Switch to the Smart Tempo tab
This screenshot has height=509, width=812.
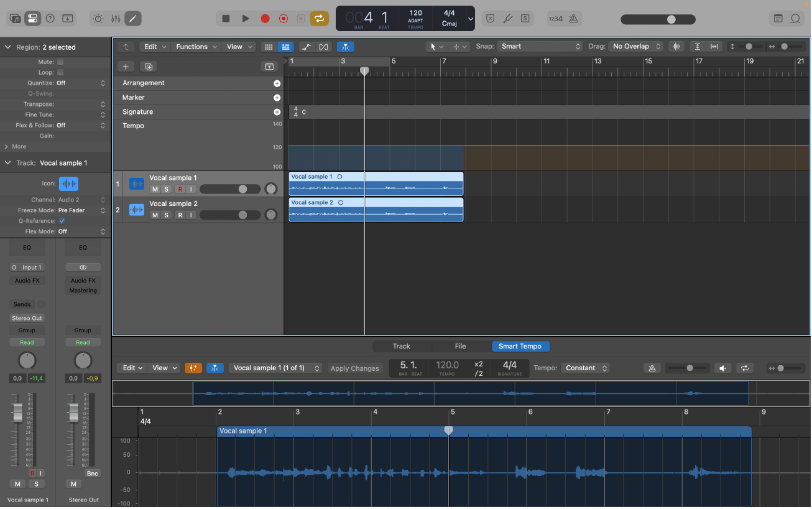pos(520,346)
